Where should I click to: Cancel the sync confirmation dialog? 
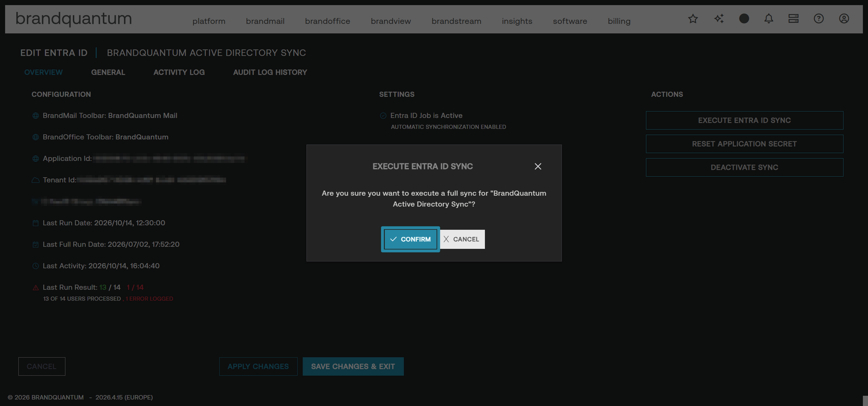point(462,239)
